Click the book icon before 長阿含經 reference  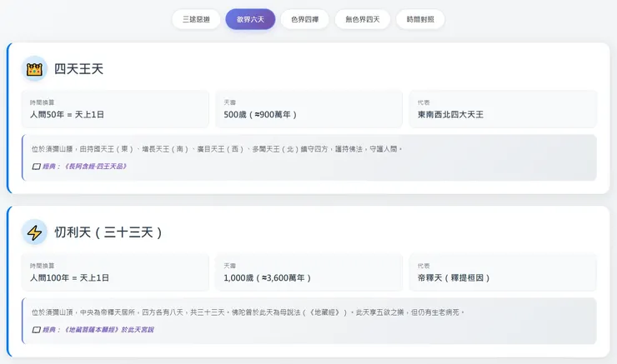tap(36, 167)
